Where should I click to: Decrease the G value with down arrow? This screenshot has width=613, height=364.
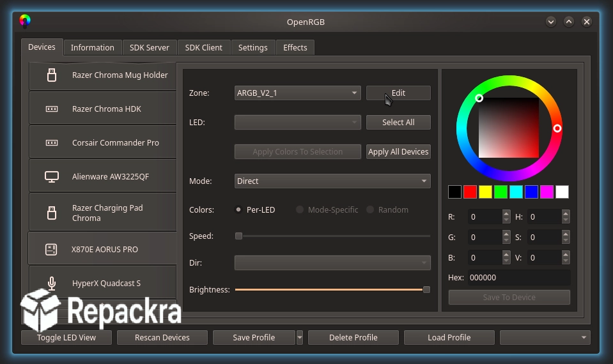[506, 241]
